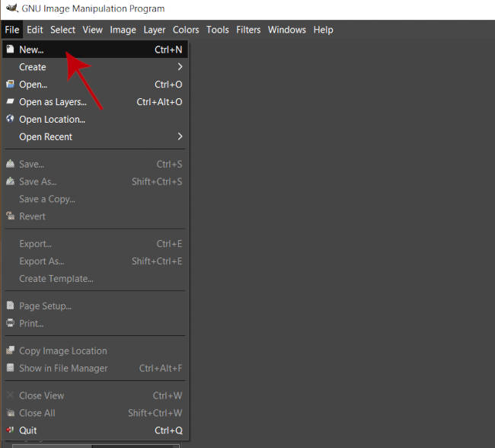This screenshot has width=495, height=448.
Task: Click the Ctrl+O shortcut text
Action: (x=168, y=85)
